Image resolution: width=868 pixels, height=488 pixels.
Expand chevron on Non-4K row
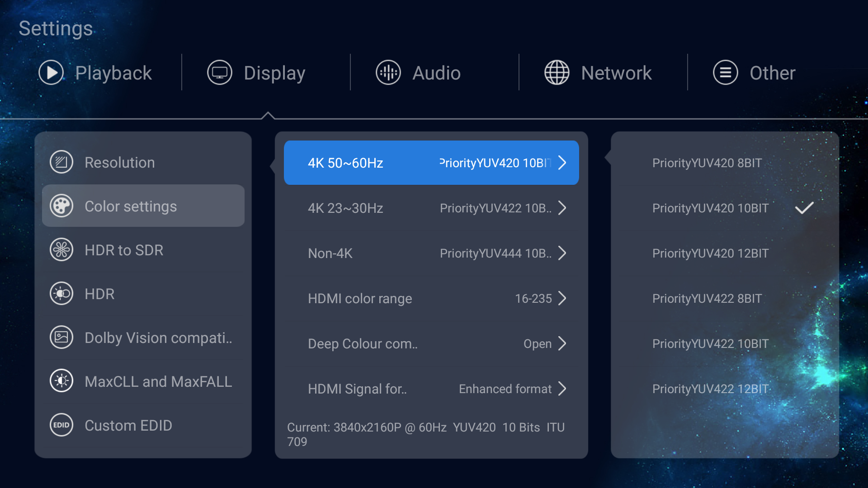tap(562, 253)
